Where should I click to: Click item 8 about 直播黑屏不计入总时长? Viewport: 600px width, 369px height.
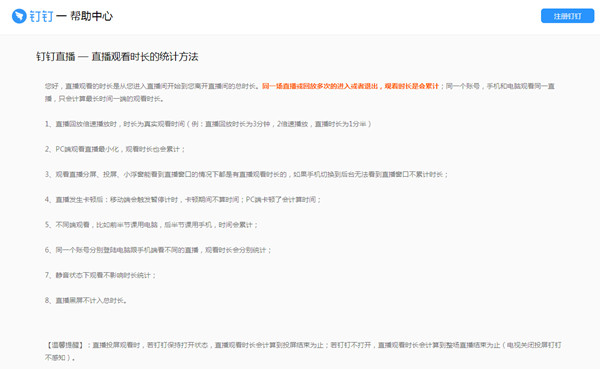click(x=86, y=300)
